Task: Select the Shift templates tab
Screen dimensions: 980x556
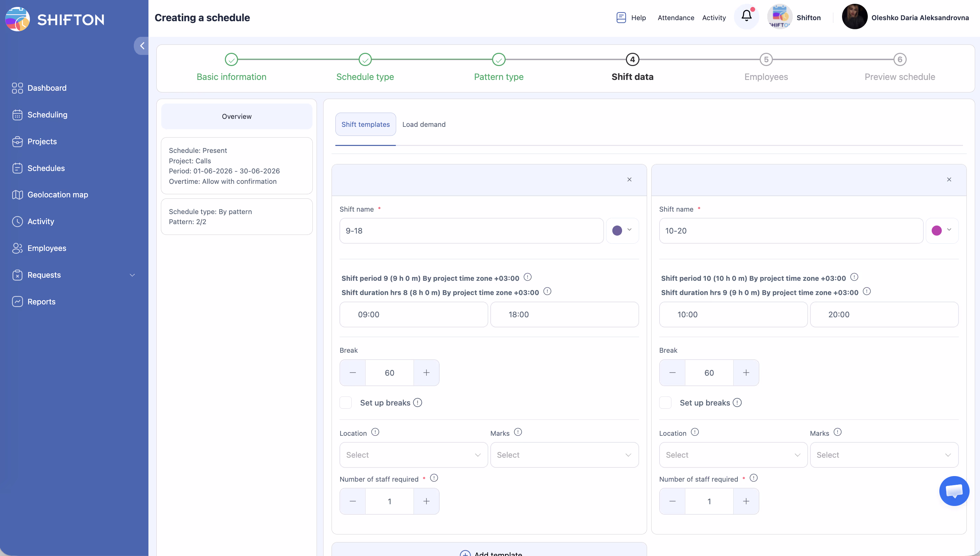Action: coord(365,124)
